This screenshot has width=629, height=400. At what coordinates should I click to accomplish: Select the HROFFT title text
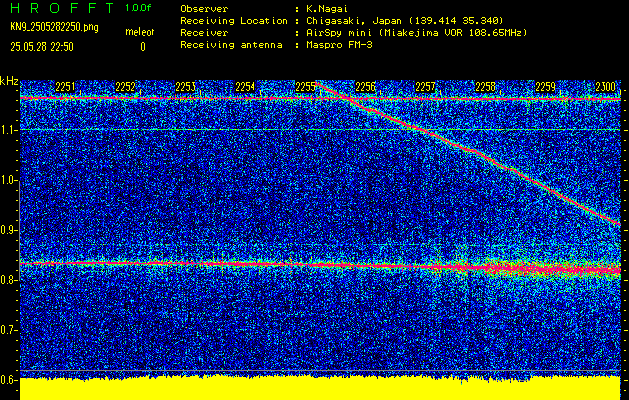pyautogui.click(x=62, y=8)
